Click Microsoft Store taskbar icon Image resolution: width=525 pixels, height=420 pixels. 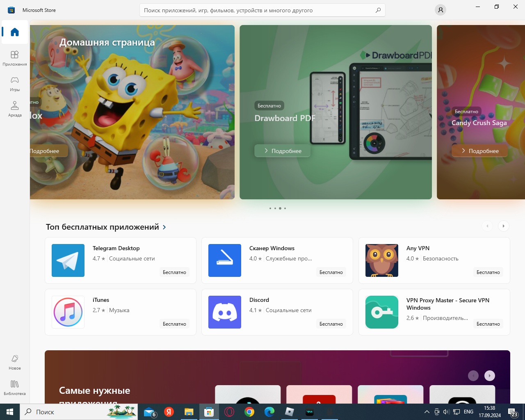tap(209, 412)
